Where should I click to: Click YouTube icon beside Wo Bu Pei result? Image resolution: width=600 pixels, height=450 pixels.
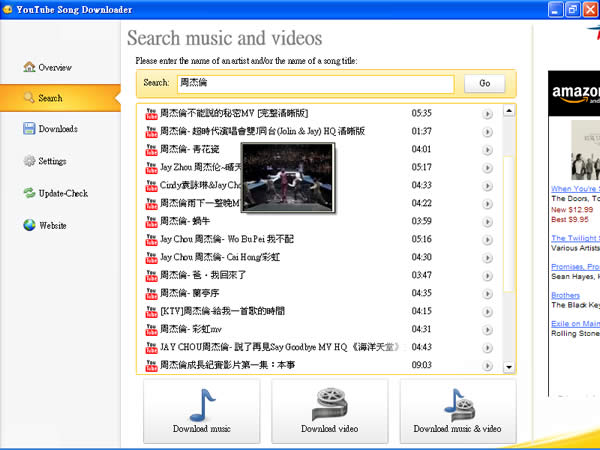(152, 240)
